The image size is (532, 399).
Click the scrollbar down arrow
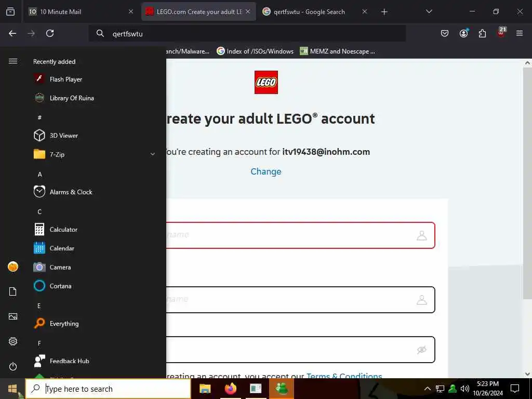tap(527, 374)
